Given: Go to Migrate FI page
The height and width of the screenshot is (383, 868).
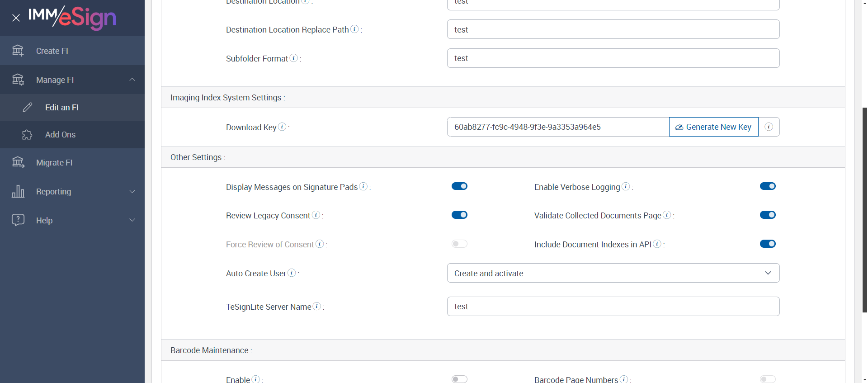Looking at the screenshot, I should coord(54,163).
